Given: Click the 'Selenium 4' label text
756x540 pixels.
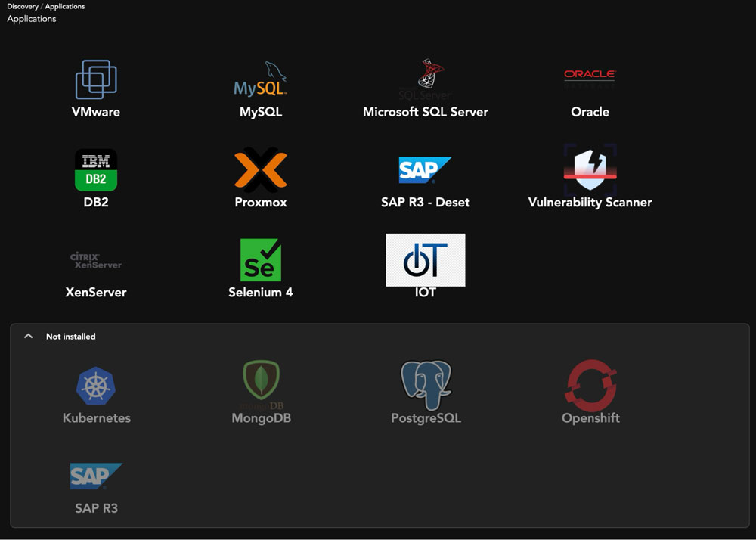Looking at the screenshot, I should tap(261, 292).
